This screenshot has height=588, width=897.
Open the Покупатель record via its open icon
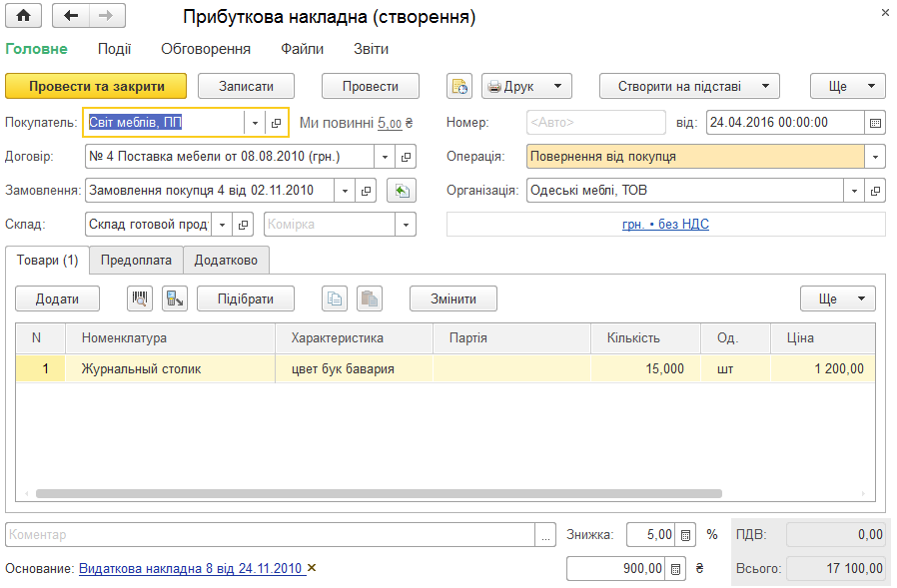[277, 123]
